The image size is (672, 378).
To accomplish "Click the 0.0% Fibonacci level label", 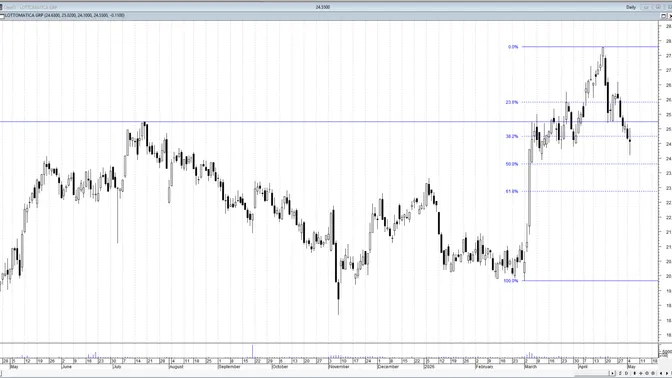I will tap(513, 47).
